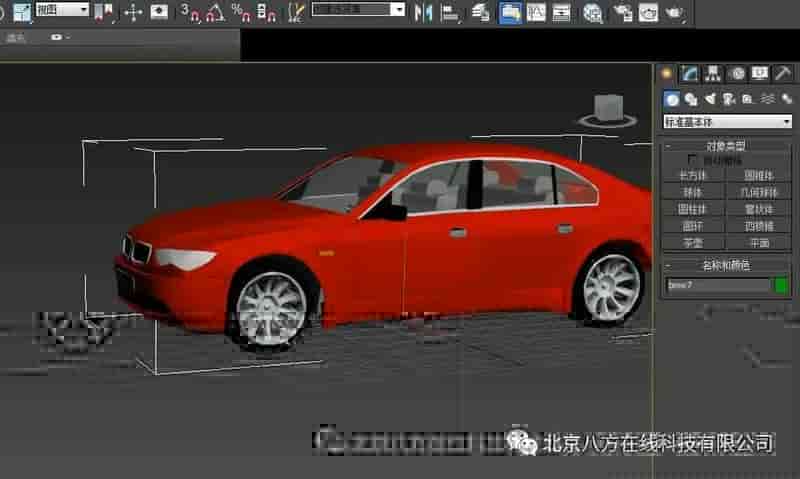This screenshot has width=800, height=479.
Task: Open the Named Selection Sets dropdown
Action: click(358, 9)
